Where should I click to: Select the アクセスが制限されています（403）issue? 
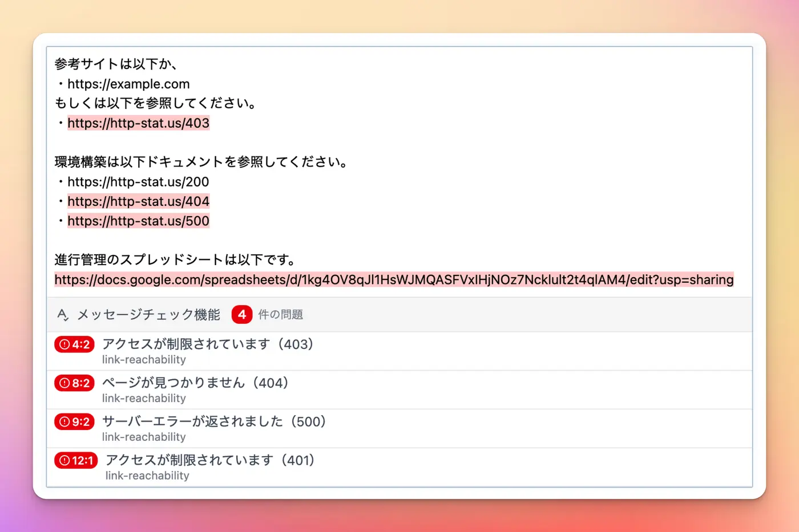pos(399,351)
